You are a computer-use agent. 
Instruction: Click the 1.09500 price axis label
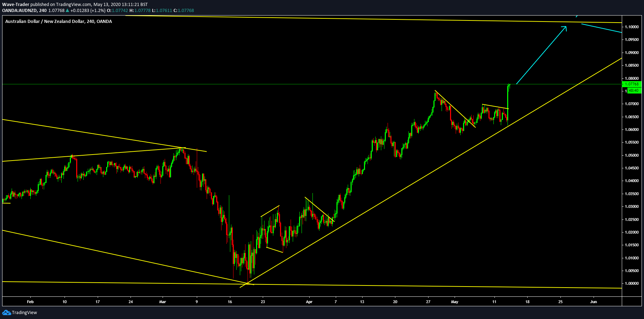(x=632, y=40)
